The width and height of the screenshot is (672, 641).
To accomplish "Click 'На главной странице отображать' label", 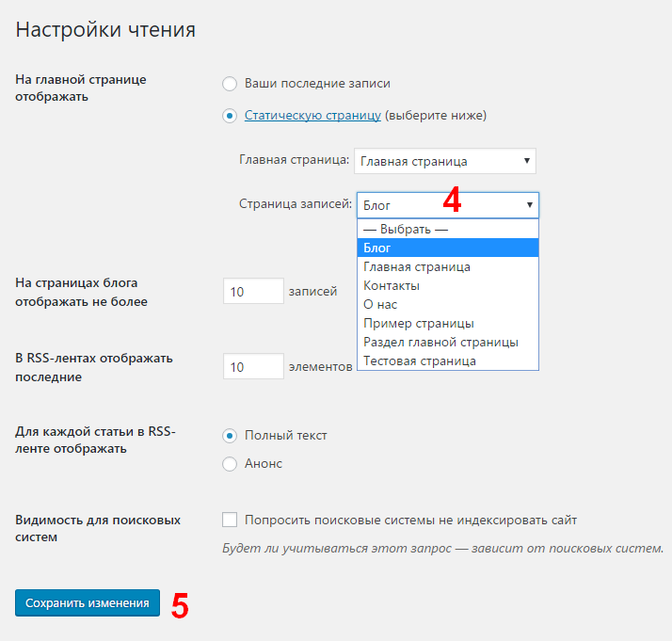I will click(81, 88).
